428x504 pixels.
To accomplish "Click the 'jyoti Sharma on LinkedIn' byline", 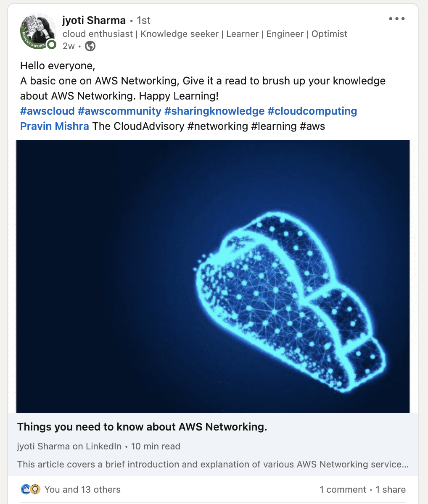I will [x=69, y=446].
